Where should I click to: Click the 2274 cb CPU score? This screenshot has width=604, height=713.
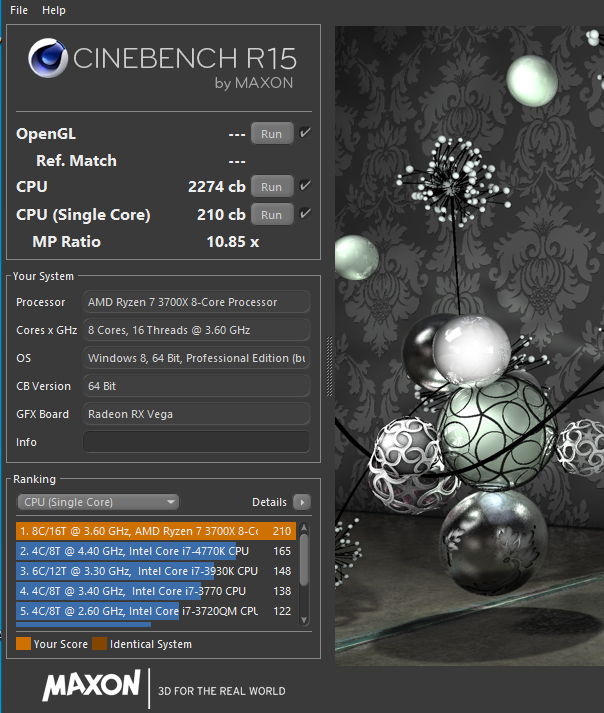(217, 187)
